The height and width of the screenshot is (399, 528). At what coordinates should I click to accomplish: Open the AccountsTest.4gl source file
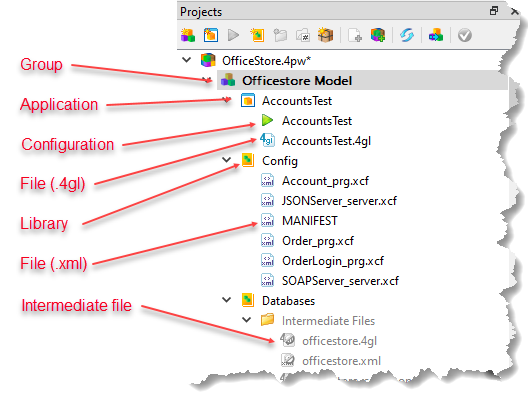click(316, 141)
